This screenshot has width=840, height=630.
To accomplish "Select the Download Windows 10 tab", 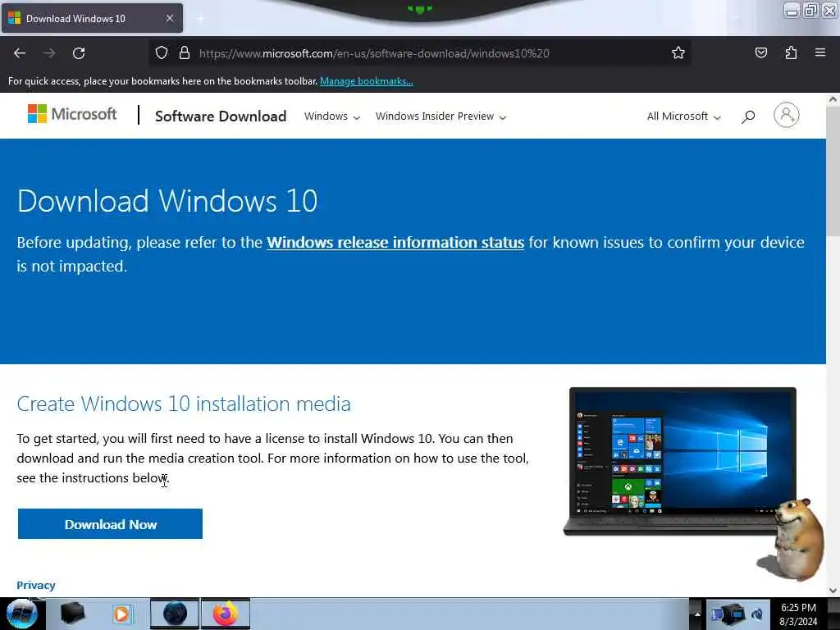I will click(x=92, y=18).
